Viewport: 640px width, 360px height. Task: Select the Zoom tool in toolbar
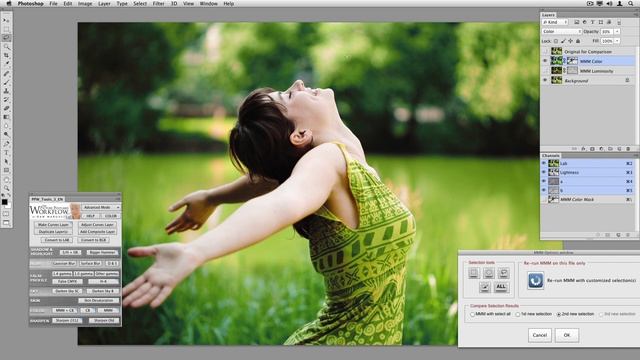click(x=6, y=188)
